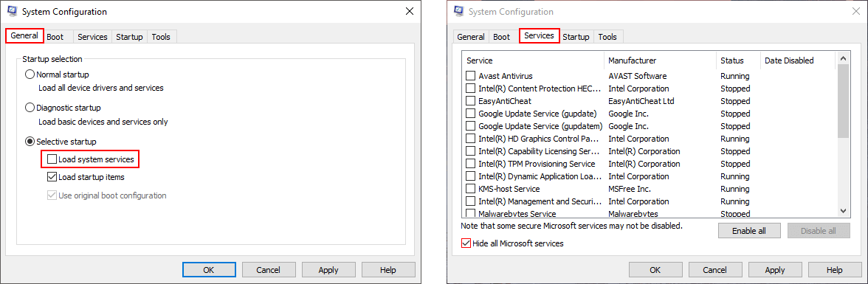Click Cancel in left System Configuration window
This screenshot has width=868, height=284.
point(269,270)
